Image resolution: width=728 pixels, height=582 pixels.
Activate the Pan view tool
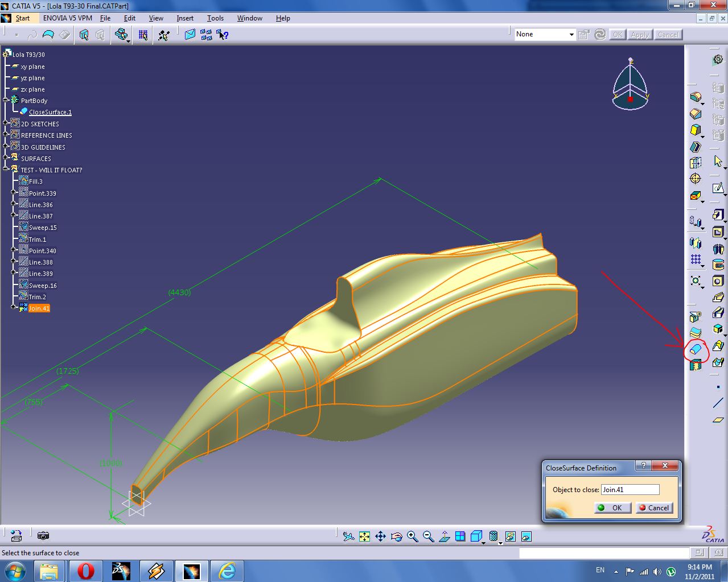(381, 536)
